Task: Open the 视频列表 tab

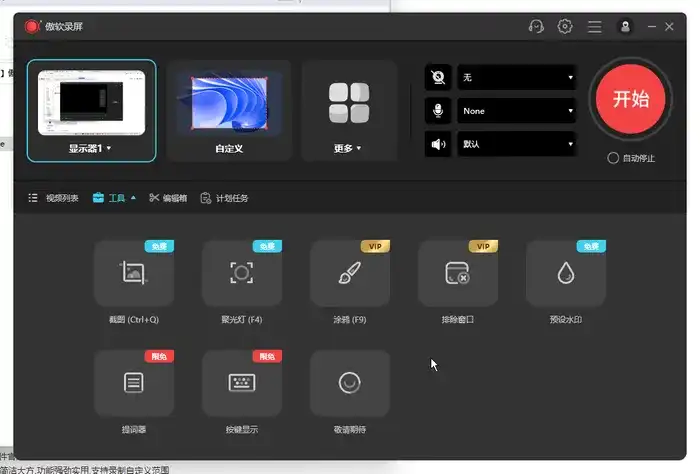Action: [54, 198]
